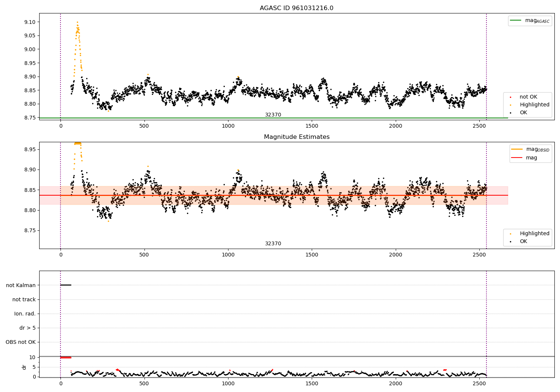Click the 2500 x-tick label under the bottom plot
The image size is (560, 392).
tap(479, 383)
